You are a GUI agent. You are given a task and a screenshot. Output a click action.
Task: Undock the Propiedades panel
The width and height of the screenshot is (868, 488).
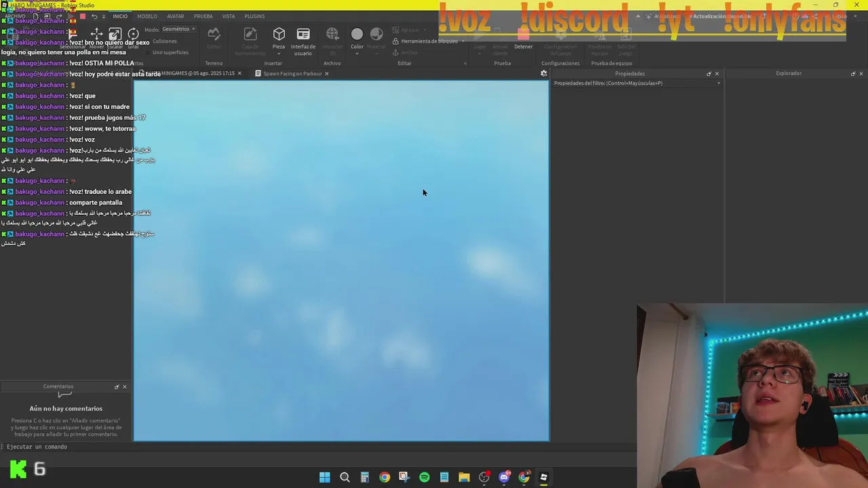tap(709, 73)
